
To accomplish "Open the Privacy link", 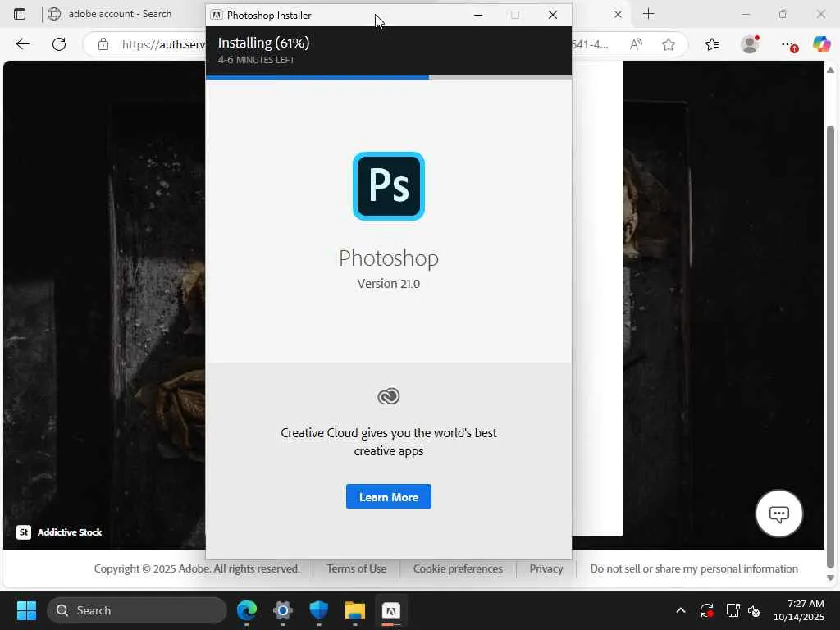I will pos(546,568).
